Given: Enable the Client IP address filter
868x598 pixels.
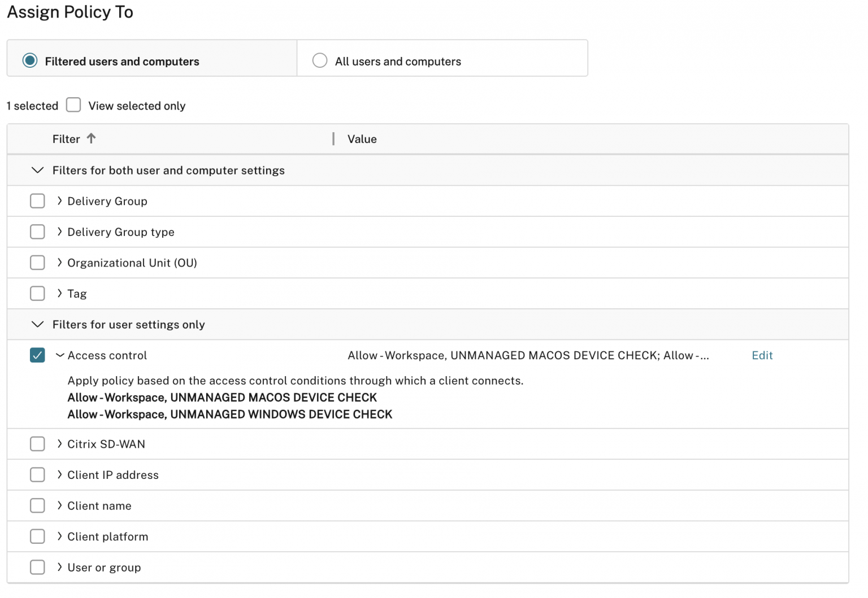Looking at the screenshot, I should click(x=37, y=474).
